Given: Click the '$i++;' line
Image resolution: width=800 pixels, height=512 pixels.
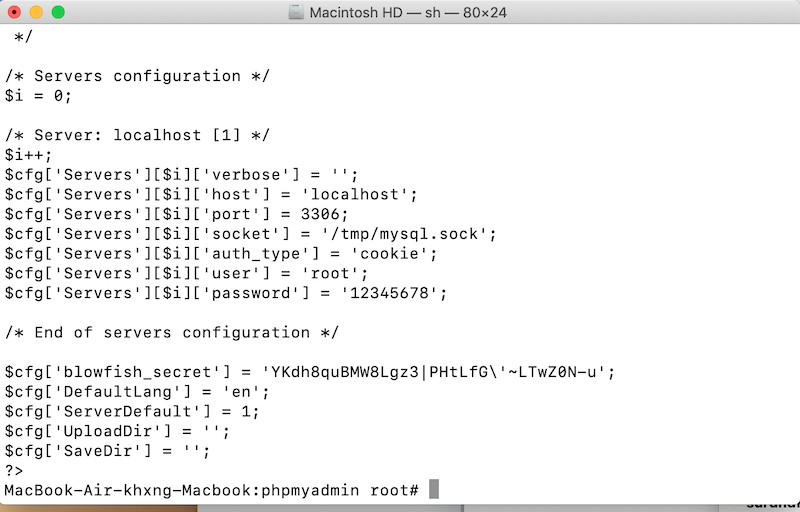Looking at the screenshot, I should coord(28,155).
